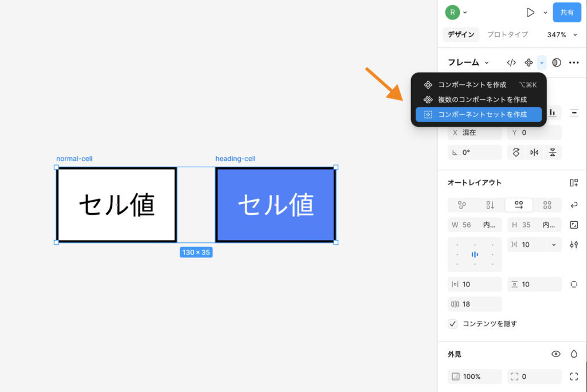This screenshot has width=587, height=392.
Task: Click the flip horizontal icon
Action: [x=534, y=152]
